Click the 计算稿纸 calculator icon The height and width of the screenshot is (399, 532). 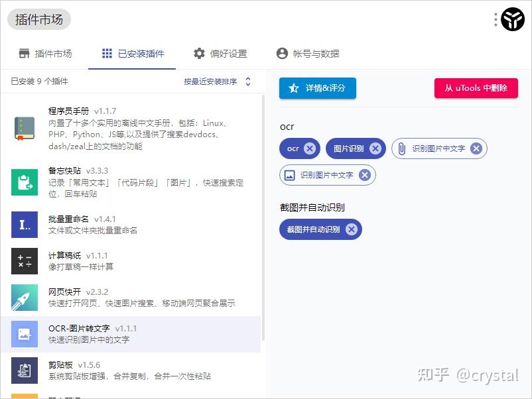(x=24, y=261)
